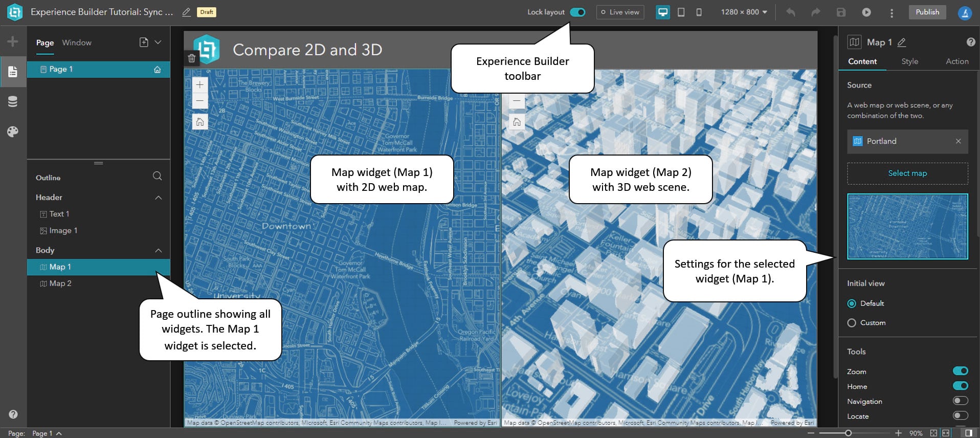This screenshot has width=980, height=438.
Task: Increase canvas zoom in status bar
Action: pyautogui.click(x=898, y=433)
